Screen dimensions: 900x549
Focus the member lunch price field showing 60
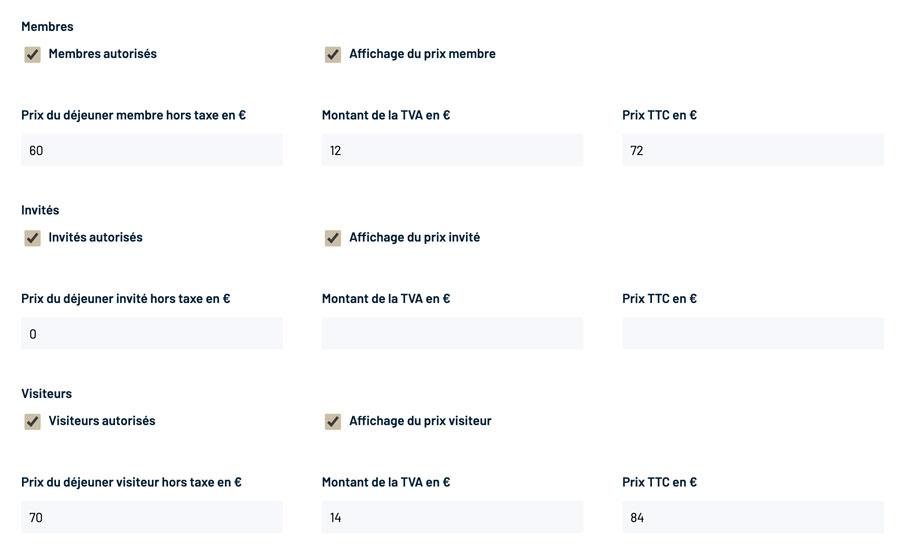tap(152, 150)
